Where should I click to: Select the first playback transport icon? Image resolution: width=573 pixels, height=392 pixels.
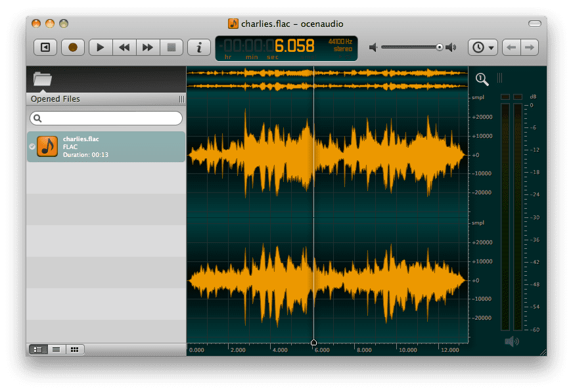(45, 47)
